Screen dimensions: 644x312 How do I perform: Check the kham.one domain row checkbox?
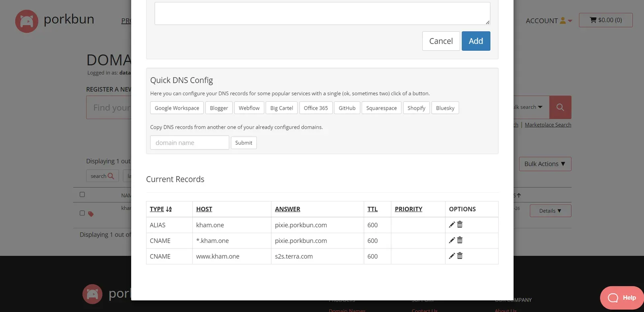(82, 213)
